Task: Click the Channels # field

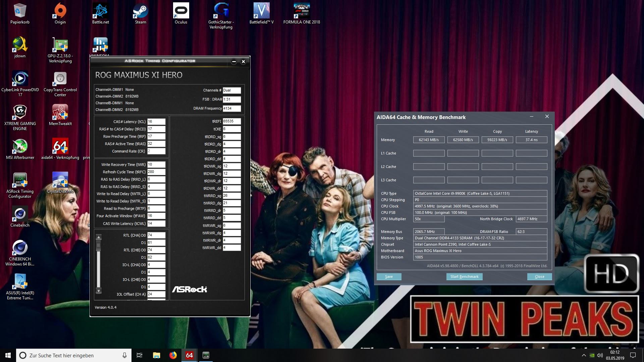Action: [x=232, y=90]
